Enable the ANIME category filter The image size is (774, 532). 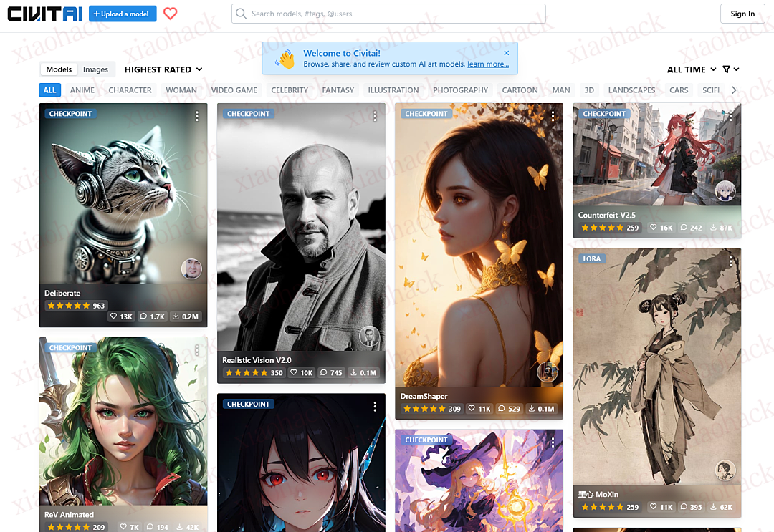(x=82, y=90)
